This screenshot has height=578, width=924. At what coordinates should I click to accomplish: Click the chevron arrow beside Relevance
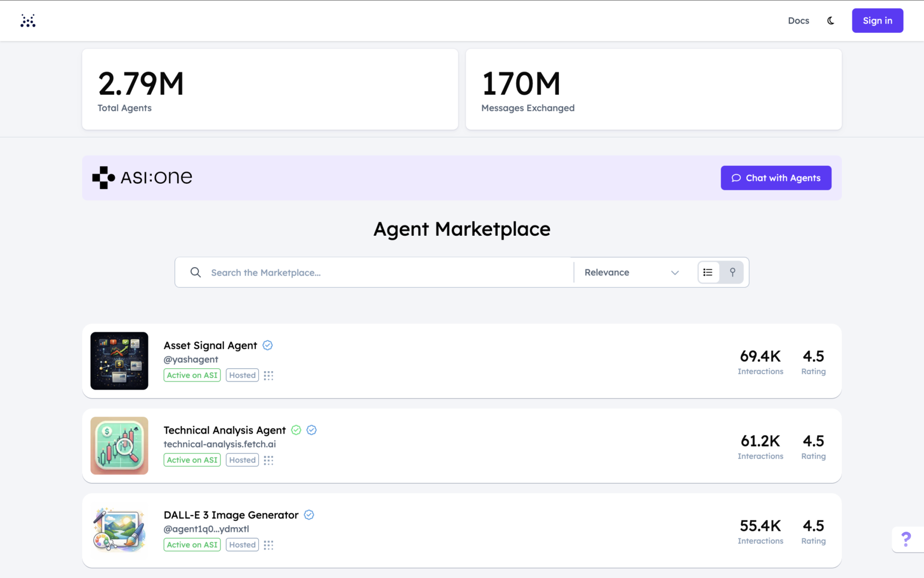pyautogui.click(x=675, y=273)
